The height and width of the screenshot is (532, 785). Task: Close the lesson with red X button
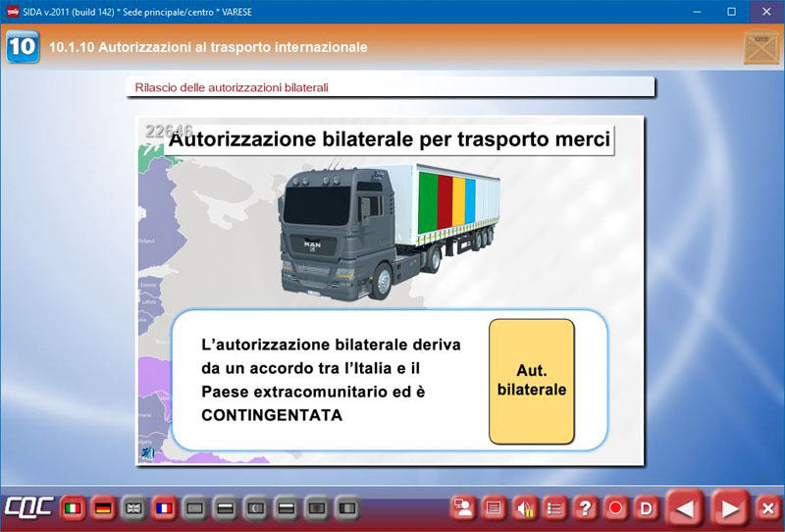(768, 508)
